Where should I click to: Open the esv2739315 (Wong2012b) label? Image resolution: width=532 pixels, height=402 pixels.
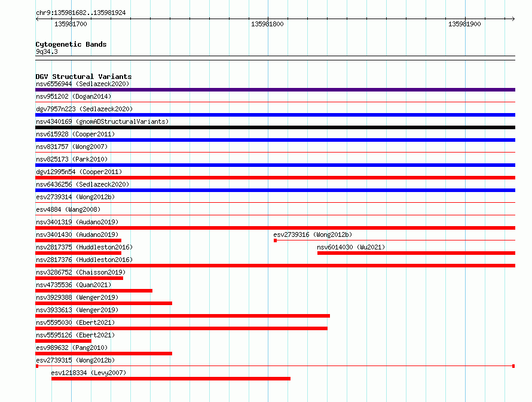pyautogui.click(x=75, y=360)
